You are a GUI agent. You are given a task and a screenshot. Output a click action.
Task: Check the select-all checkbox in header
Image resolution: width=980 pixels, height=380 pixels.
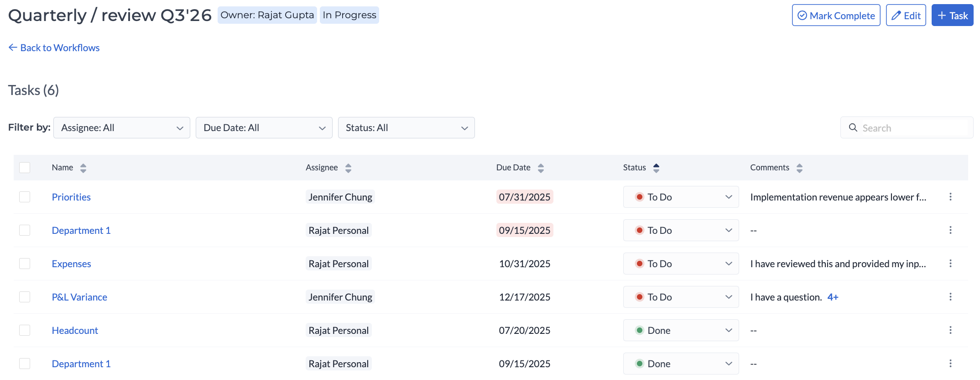(x=25, y=168)
